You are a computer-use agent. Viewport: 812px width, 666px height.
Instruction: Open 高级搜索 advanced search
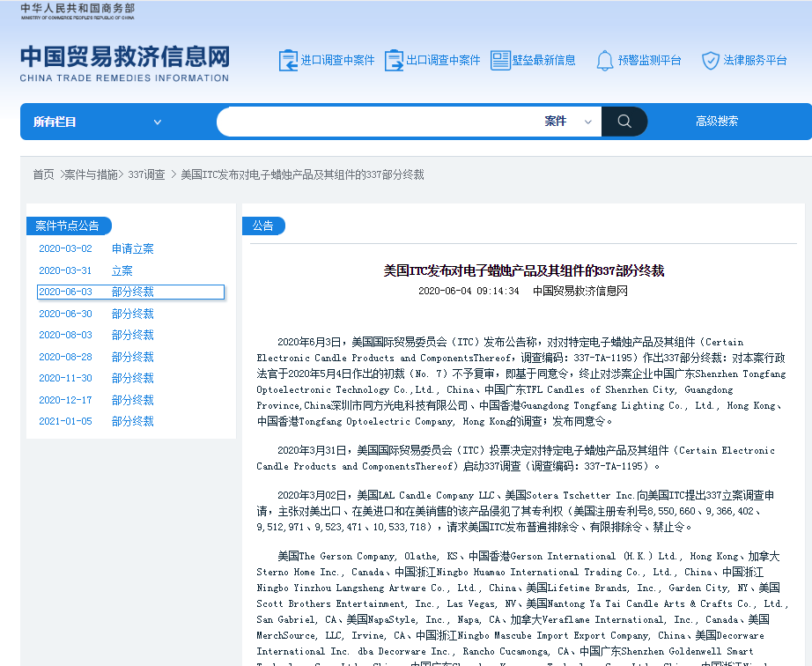[717, 122]
